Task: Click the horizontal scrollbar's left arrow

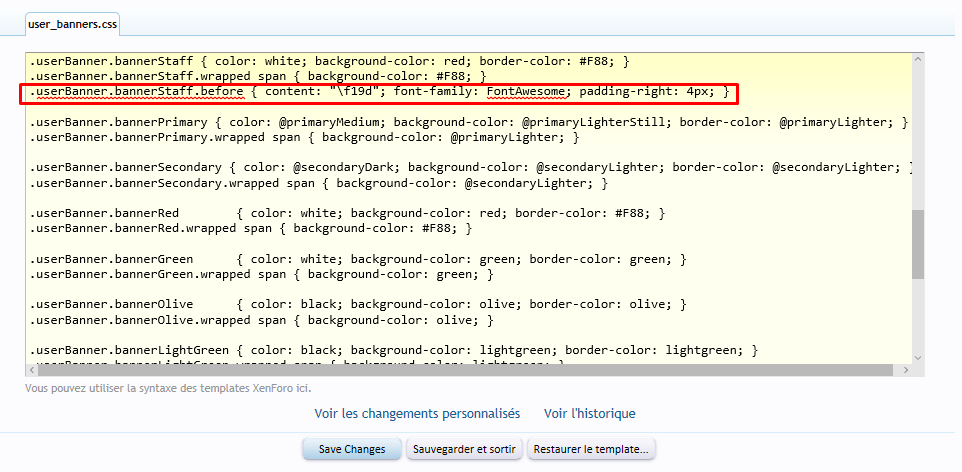Action: (x=32, y=370)
